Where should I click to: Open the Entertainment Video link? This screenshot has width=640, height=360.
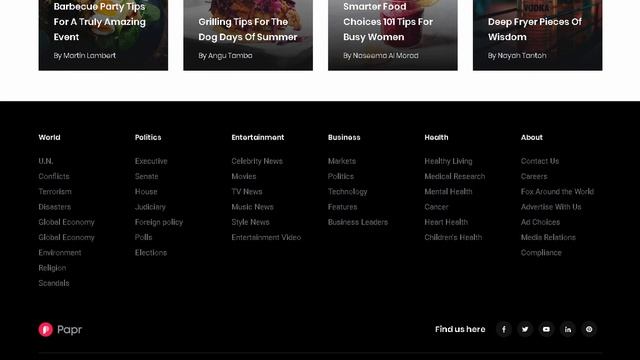(266, 237)
